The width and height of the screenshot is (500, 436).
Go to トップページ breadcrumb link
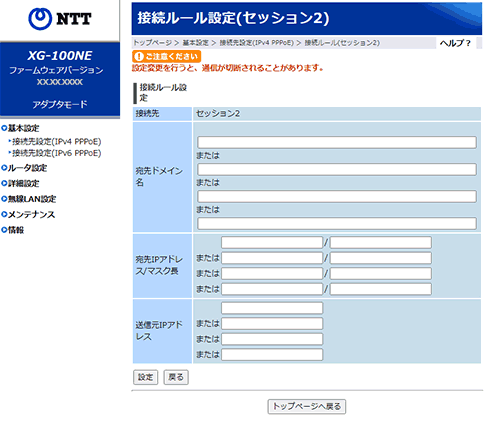click(153, 43)
